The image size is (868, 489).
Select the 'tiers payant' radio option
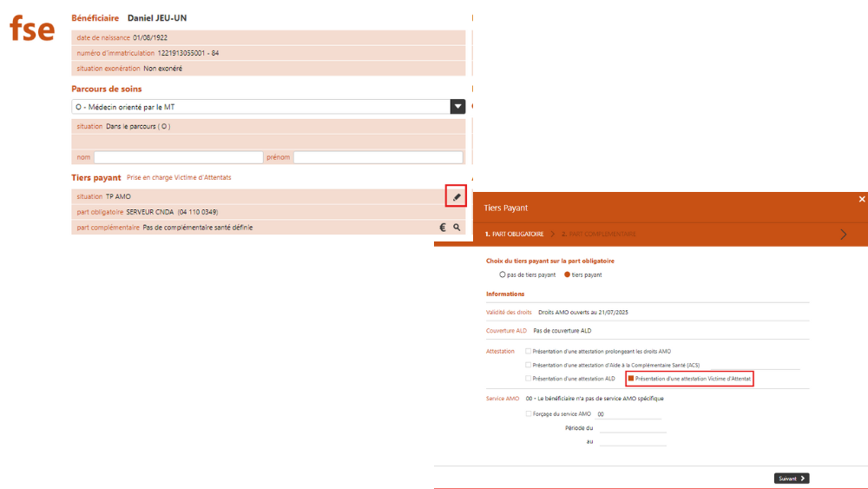[568, 274]
